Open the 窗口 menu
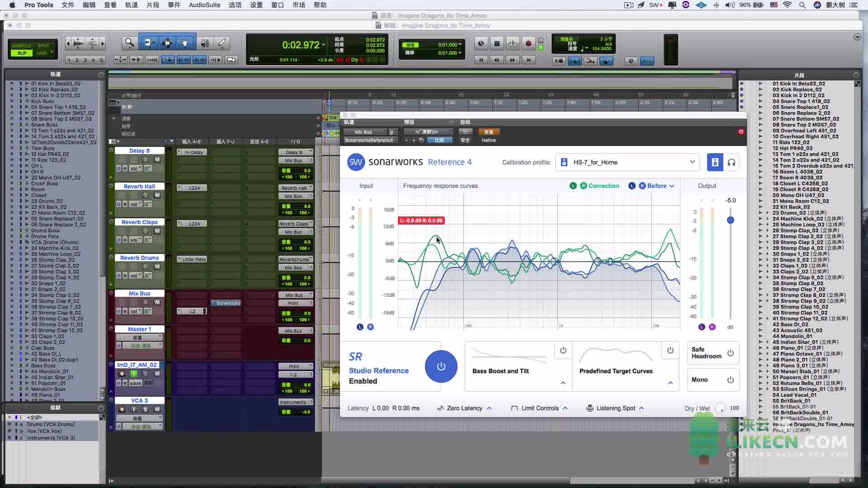The image size is (868, 488). [x=278, y=5]
